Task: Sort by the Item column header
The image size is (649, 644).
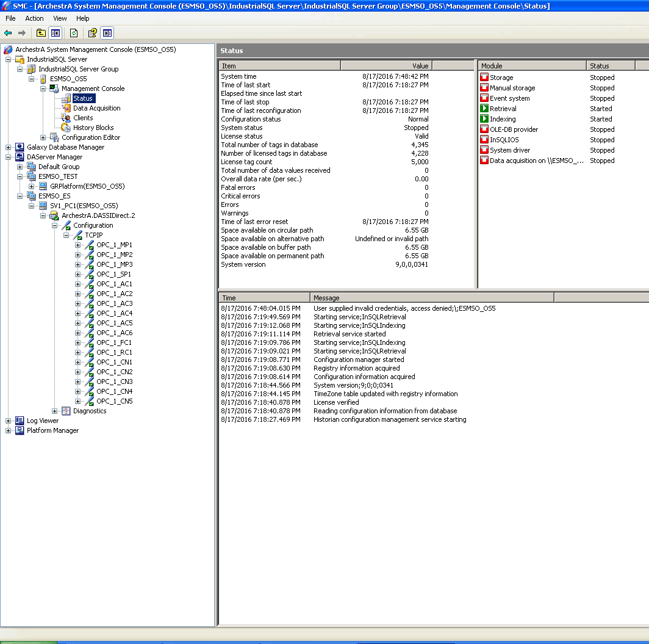Action: 279,65
